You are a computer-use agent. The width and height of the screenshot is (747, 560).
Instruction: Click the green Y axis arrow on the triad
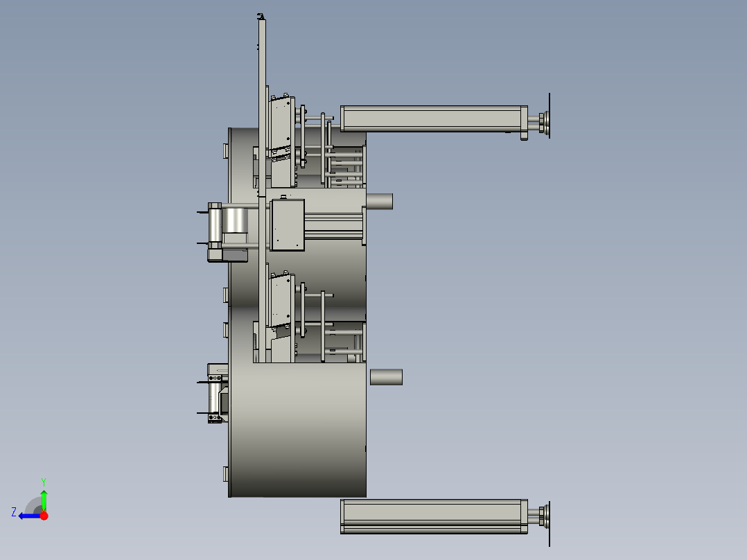[x=44, y=500]
